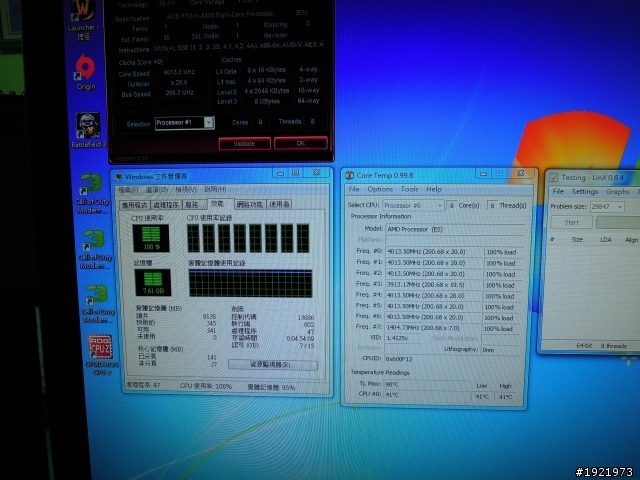Click the Windows Task Manager title bar icon
Screen dimensions: 640x480
tap(118, 177)
